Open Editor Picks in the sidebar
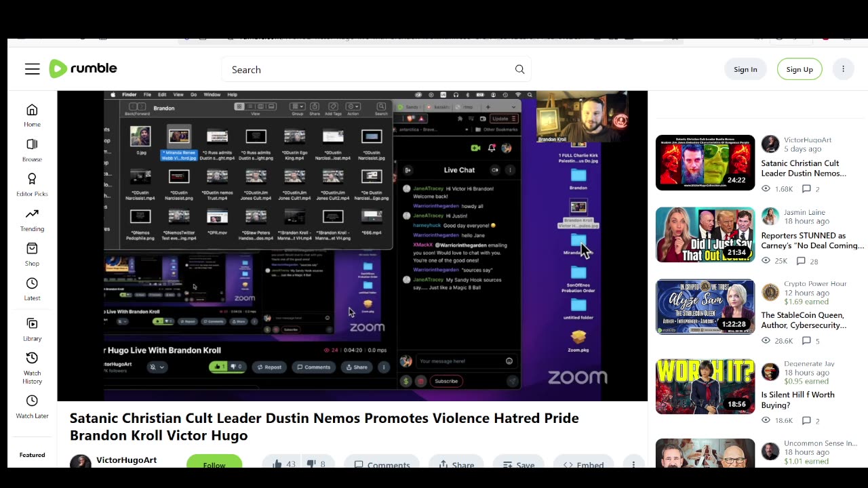The width and height of the screenshot is (868, 488). click(x=32, y=185)
